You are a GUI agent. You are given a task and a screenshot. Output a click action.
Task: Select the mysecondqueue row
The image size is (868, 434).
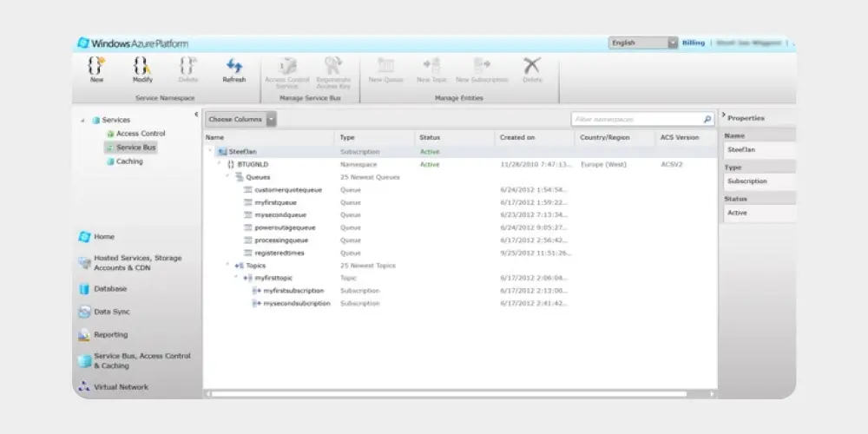(x=459, y=214)
